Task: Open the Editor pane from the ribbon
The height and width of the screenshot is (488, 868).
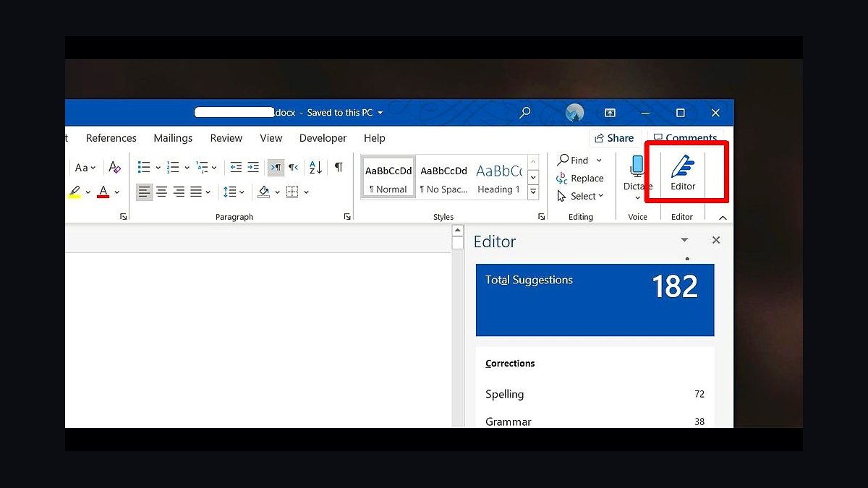Action: tap(683, 174)
